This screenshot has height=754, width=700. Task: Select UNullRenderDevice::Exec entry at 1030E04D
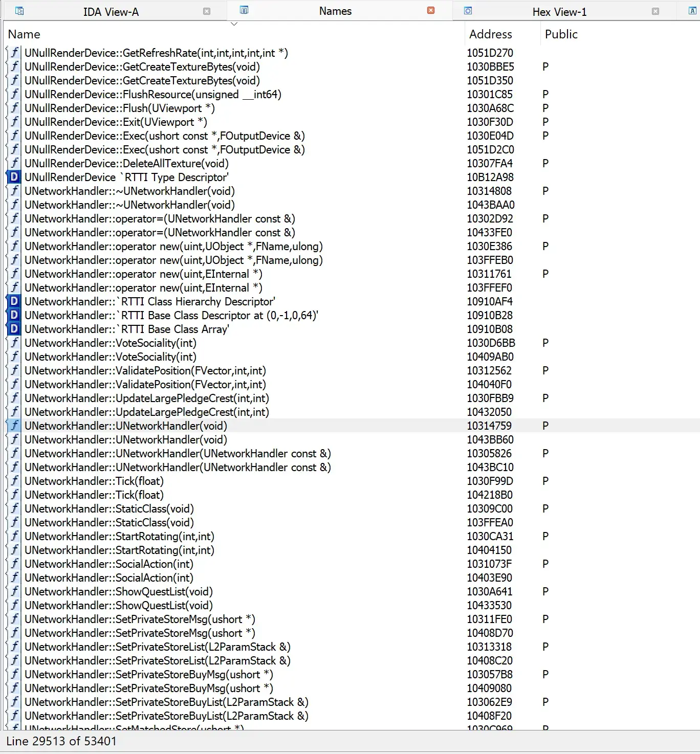[165, 136]
